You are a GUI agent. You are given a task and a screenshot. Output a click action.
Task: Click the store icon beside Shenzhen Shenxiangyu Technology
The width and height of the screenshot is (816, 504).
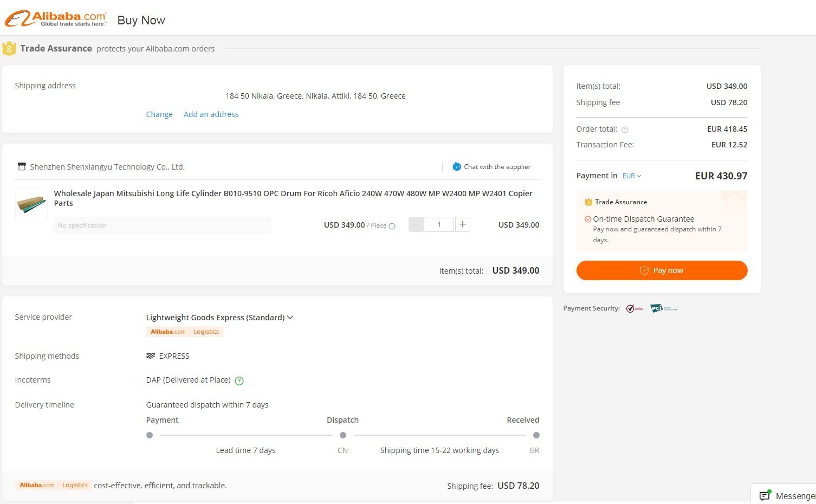click(22, 166)
